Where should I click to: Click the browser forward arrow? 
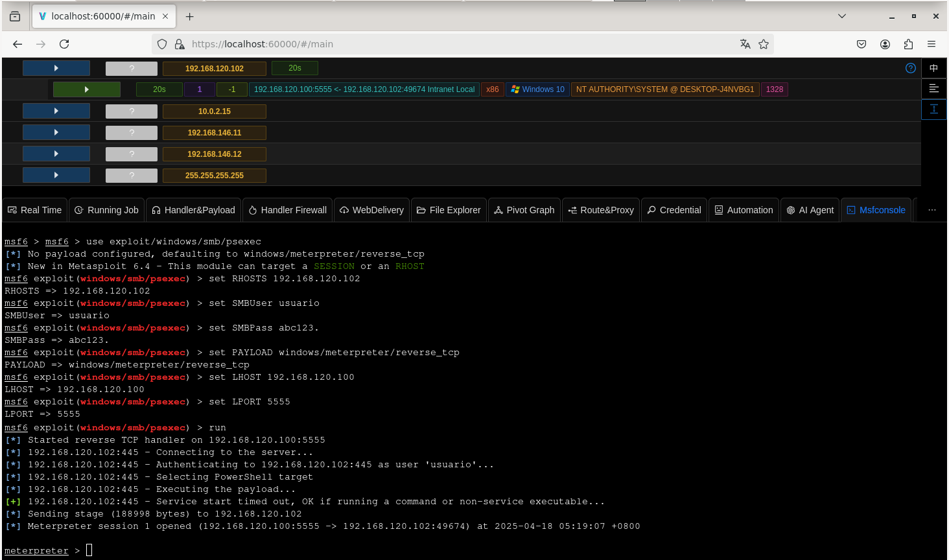pos(41,44)
